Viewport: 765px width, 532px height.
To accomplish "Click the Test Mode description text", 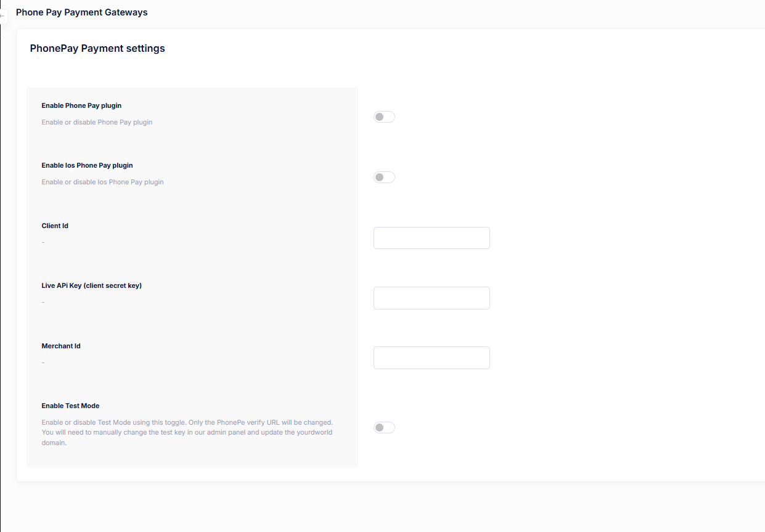I will click(187, 432).
